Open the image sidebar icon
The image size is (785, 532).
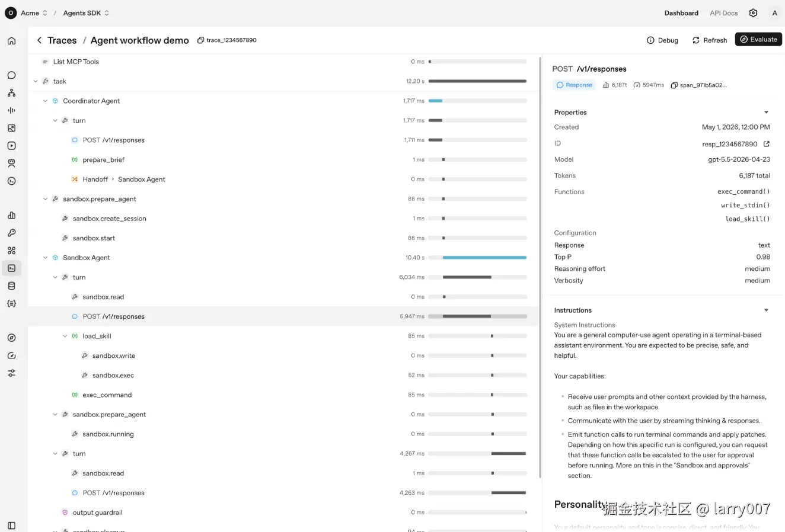click(x=11, y=128)
